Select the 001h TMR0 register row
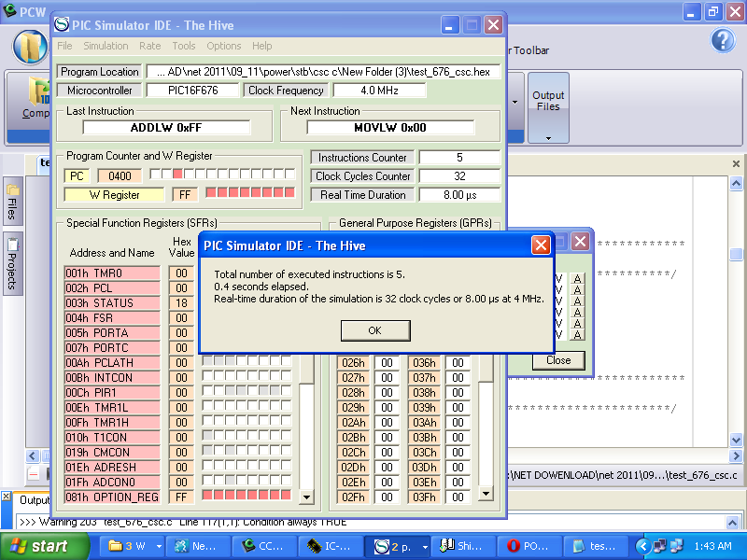 [x=112, y=273]
